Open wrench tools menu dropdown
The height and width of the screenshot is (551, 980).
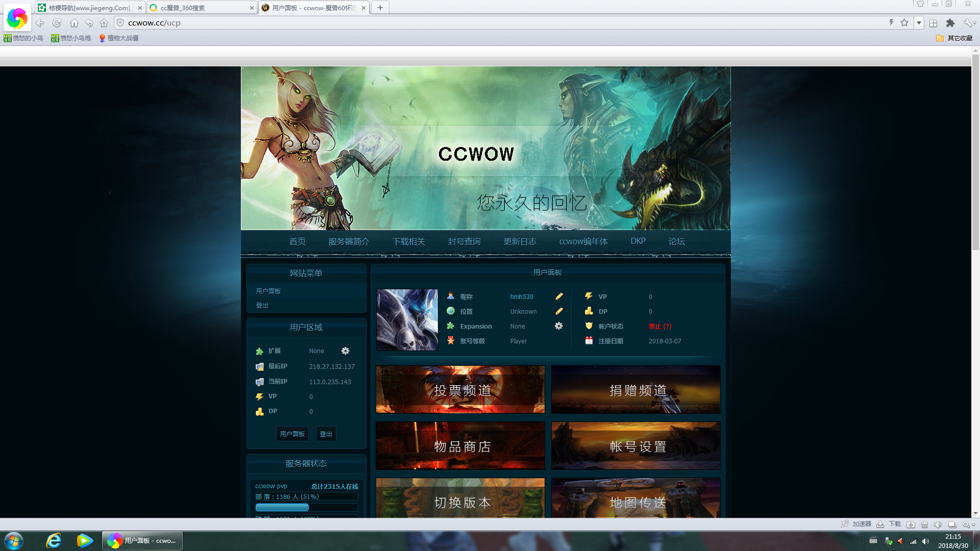coord(969,23)
